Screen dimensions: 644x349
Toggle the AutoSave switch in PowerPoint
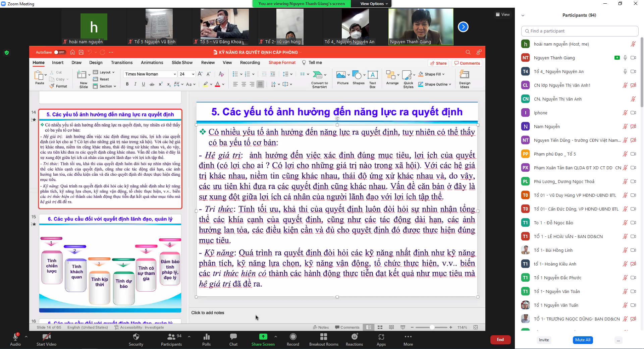[x=60, y=52]
